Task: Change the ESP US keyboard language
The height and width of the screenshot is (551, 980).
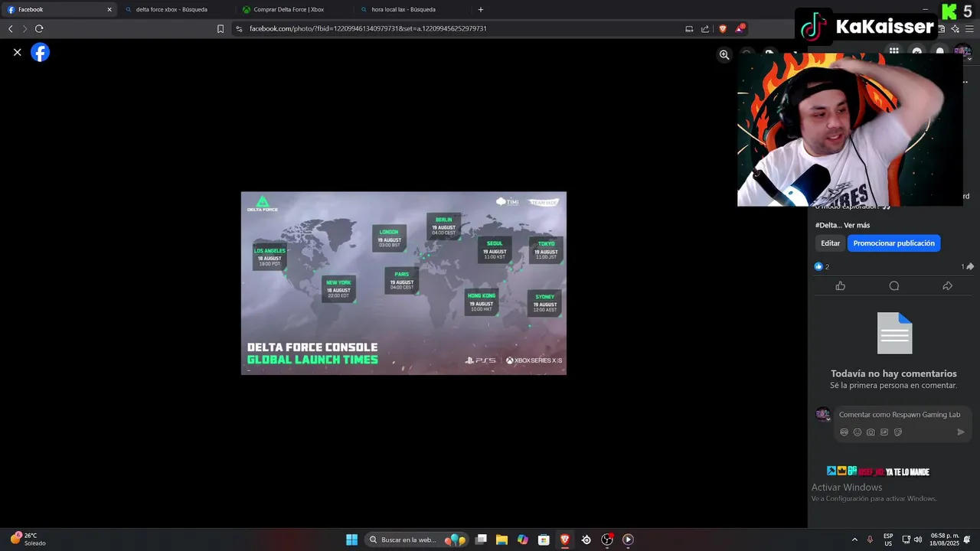Action: (888, 540)
